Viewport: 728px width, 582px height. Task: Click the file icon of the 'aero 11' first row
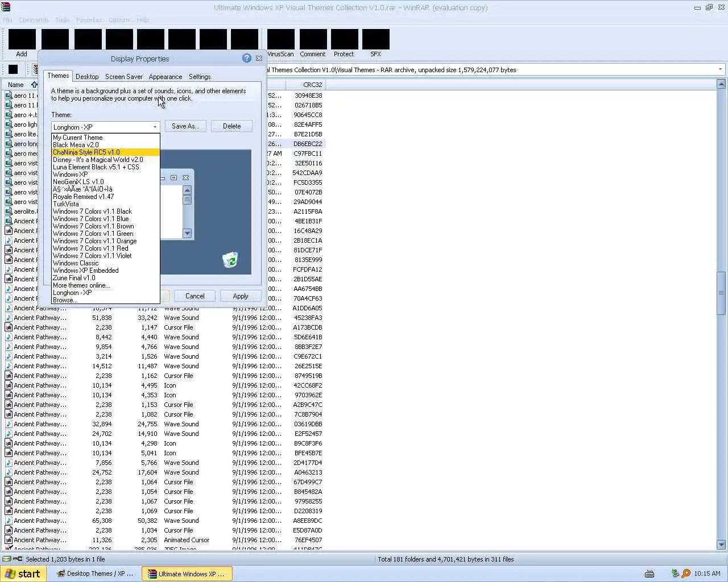[x=9, y=95]
